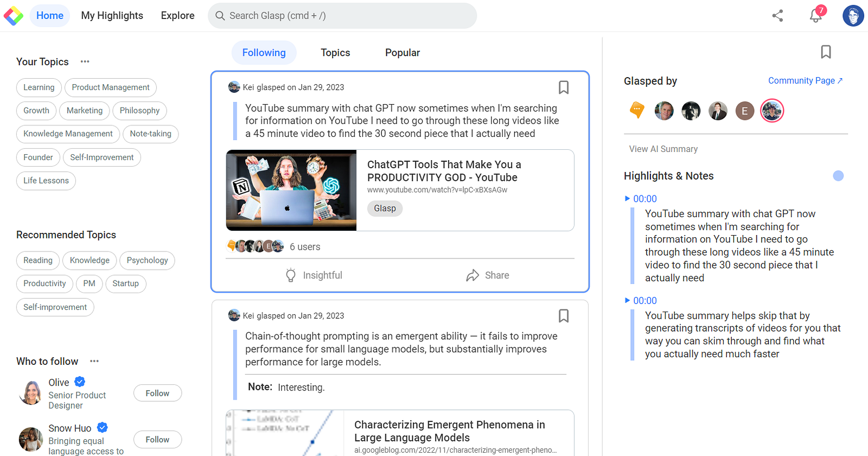Open Snow Huo's profile picture
The image size is (868, 456).
[31, 439]
